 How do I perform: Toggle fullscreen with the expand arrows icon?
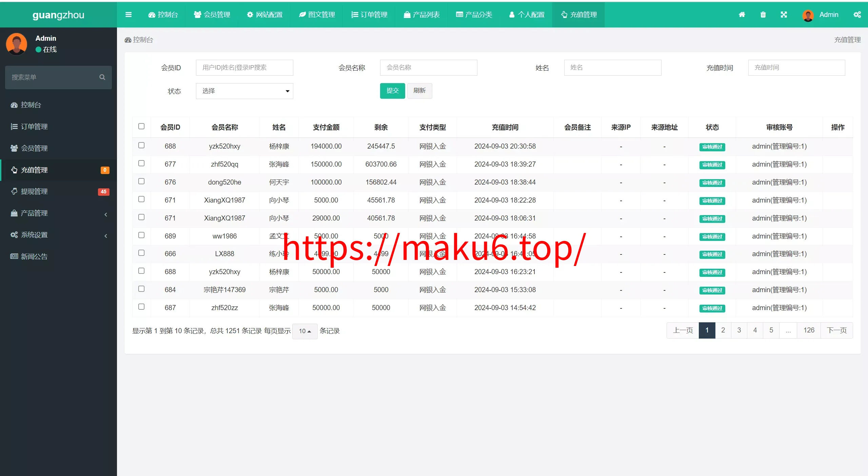pos(784,15)
